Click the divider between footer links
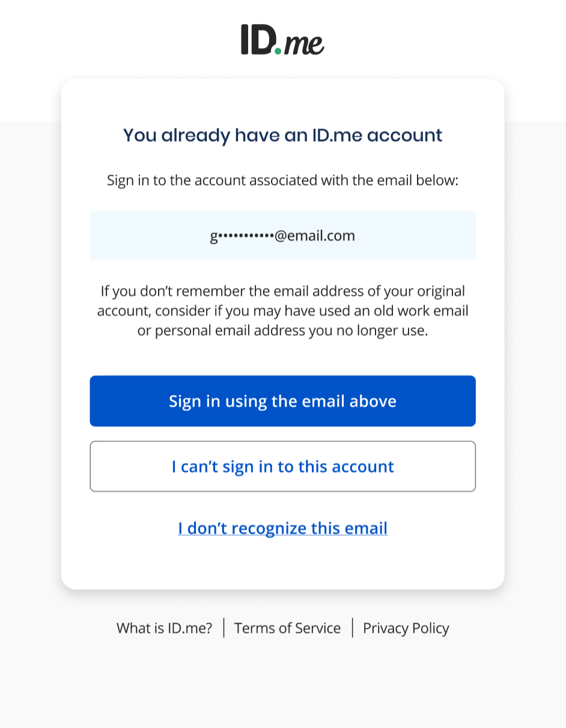 tap(224, 627)
